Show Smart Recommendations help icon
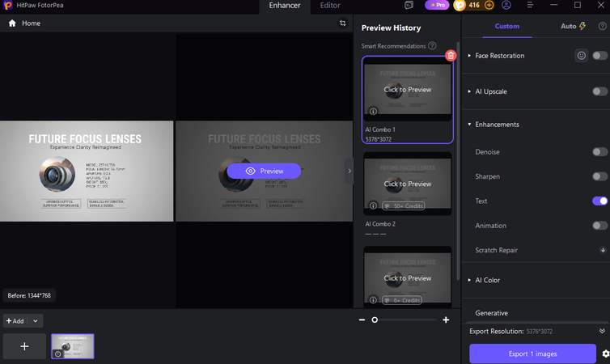The height and width of the screenshot is (364, 610). click(432, 46)
